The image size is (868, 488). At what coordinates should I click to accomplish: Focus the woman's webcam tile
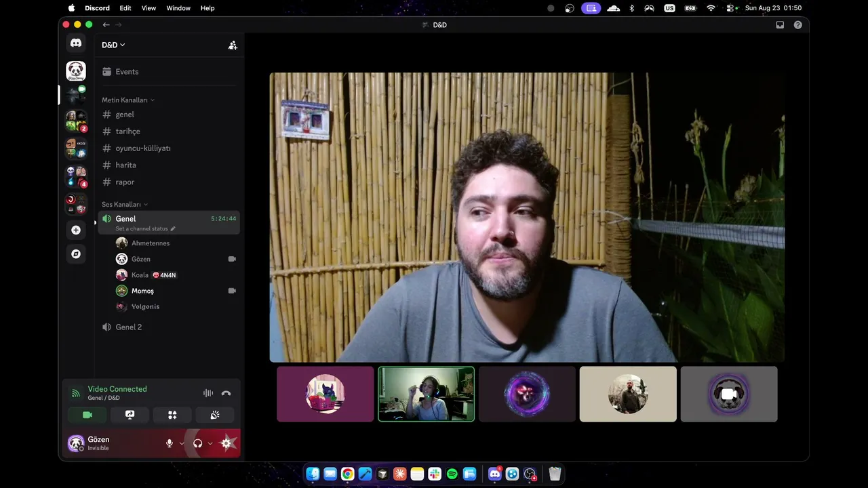(x=426, y=394)
